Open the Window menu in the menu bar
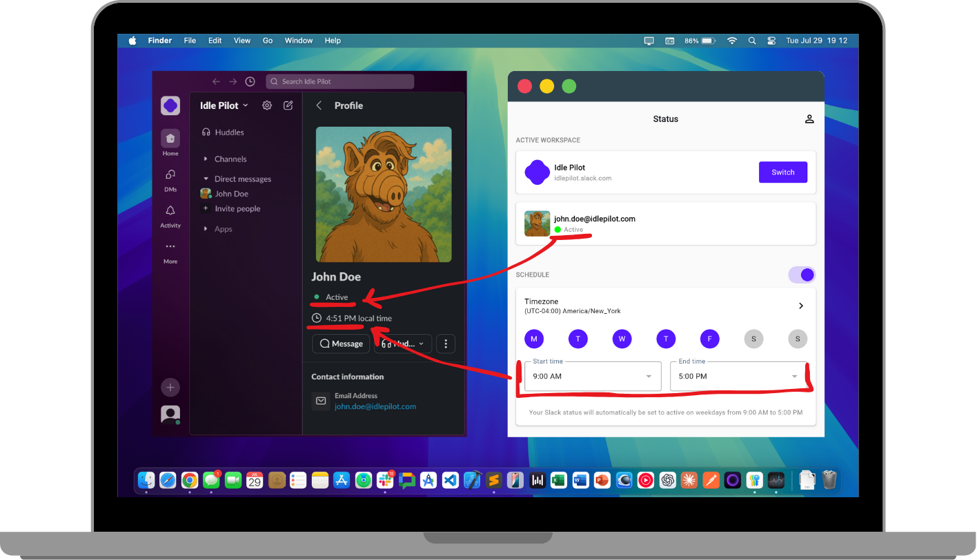Screen dimensions: 977x560 (298, 41)
